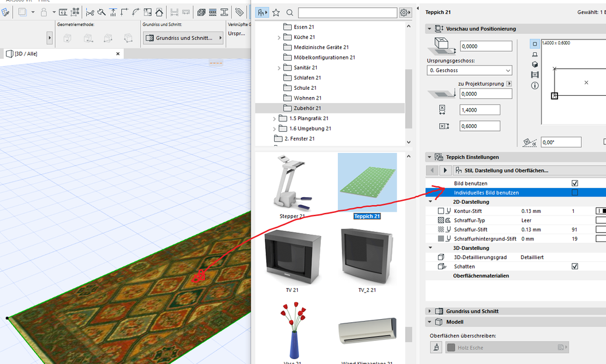Collapse the 2D-Darstellung group
Viewport: 606px width, 364px height.
tap(431, 201)
